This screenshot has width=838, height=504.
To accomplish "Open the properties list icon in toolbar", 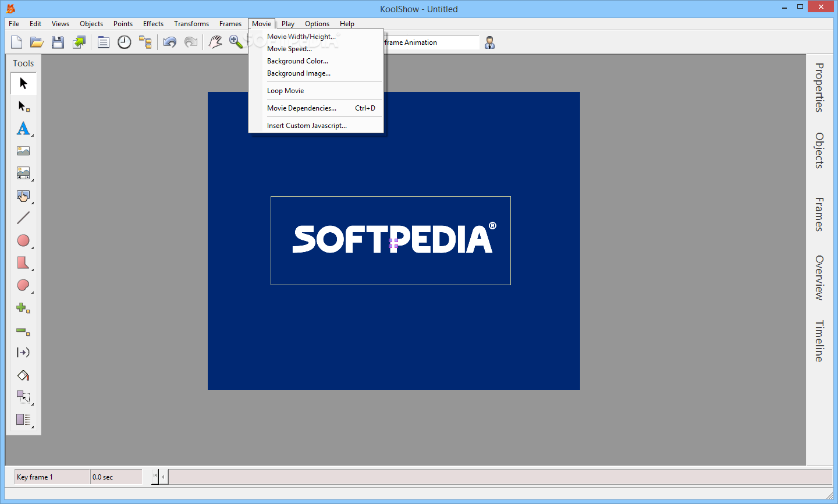I will click(104, 42).
